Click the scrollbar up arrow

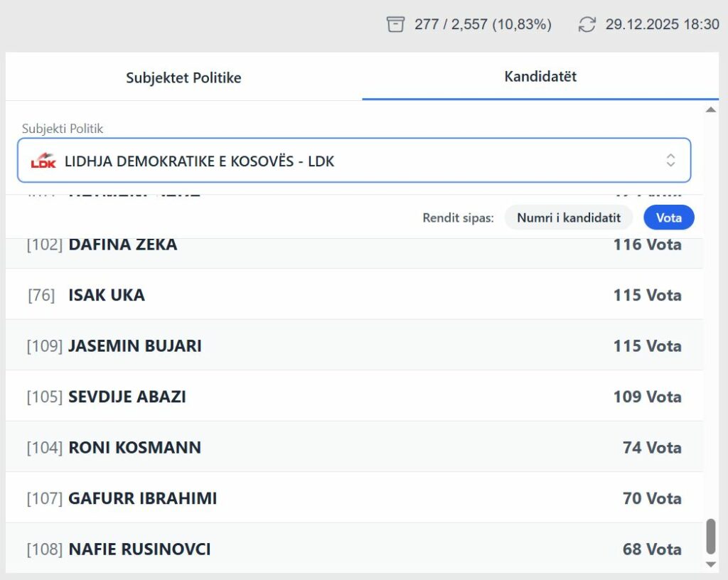pyautogui.click(x=710, y=109)
